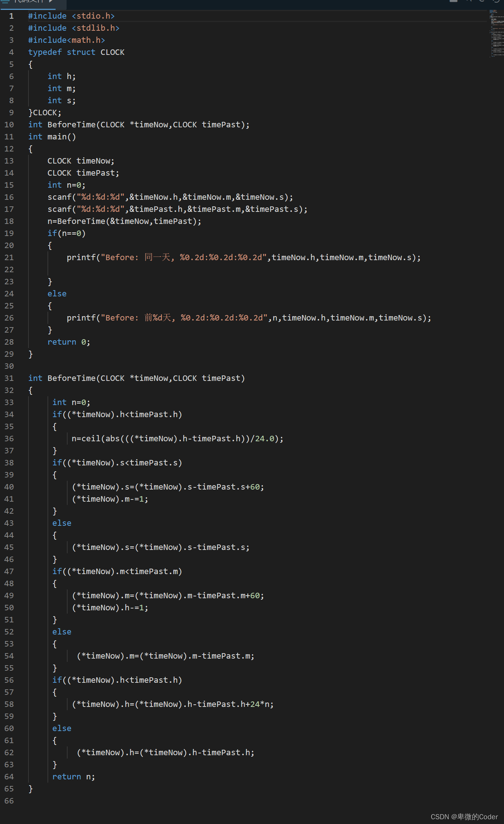Click scanf line reading timeNow fields

tap(170, 197)
